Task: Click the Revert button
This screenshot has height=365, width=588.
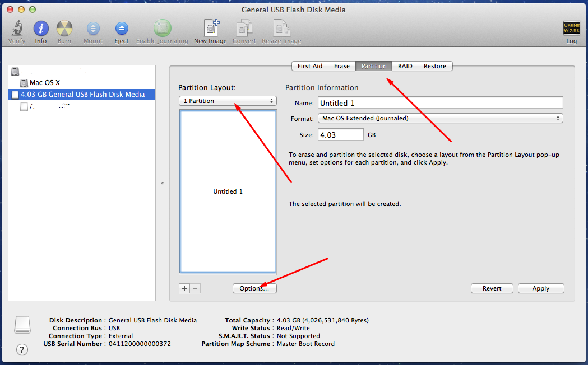Action: tap(492, 288)
